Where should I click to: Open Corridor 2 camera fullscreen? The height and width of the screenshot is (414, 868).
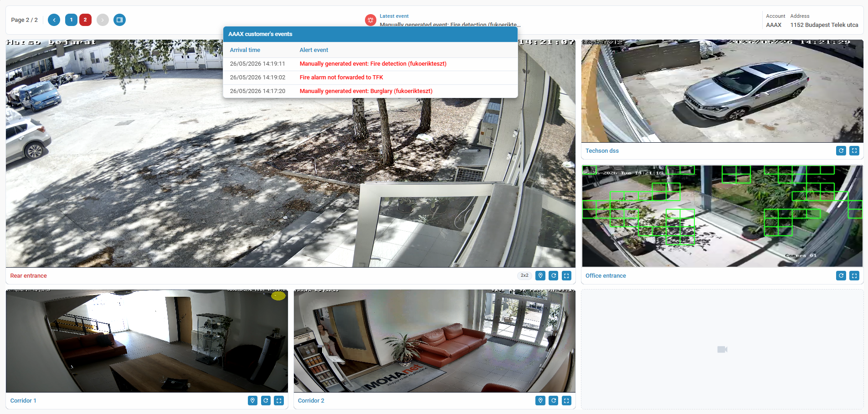[567, 400]
